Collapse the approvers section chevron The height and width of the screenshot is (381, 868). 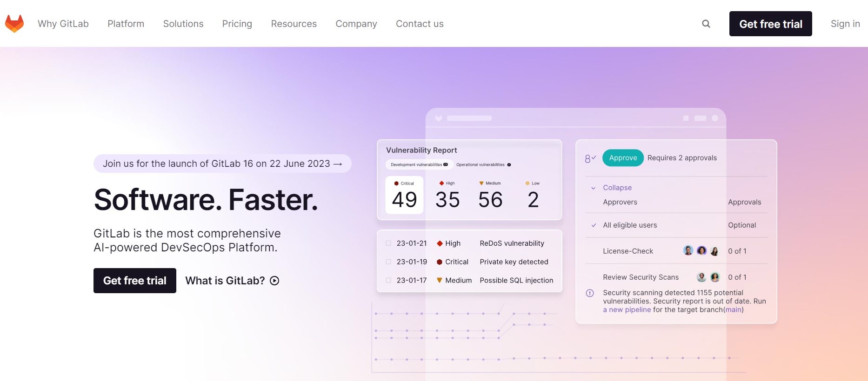pyautogui.click(x=593, y=188)
